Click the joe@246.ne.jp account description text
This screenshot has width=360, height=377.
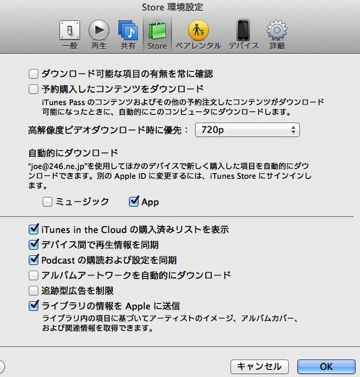tap(169, 176)
